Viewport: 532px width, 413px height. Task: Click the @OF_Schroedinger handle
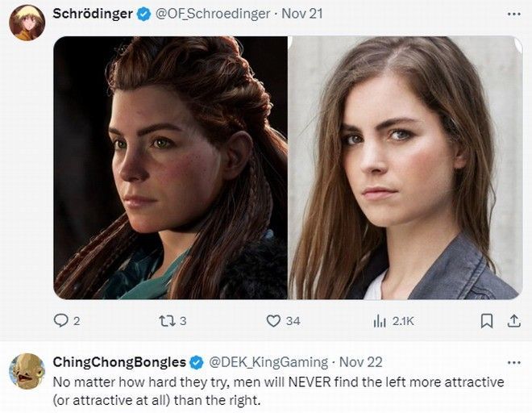click(211, 14)
